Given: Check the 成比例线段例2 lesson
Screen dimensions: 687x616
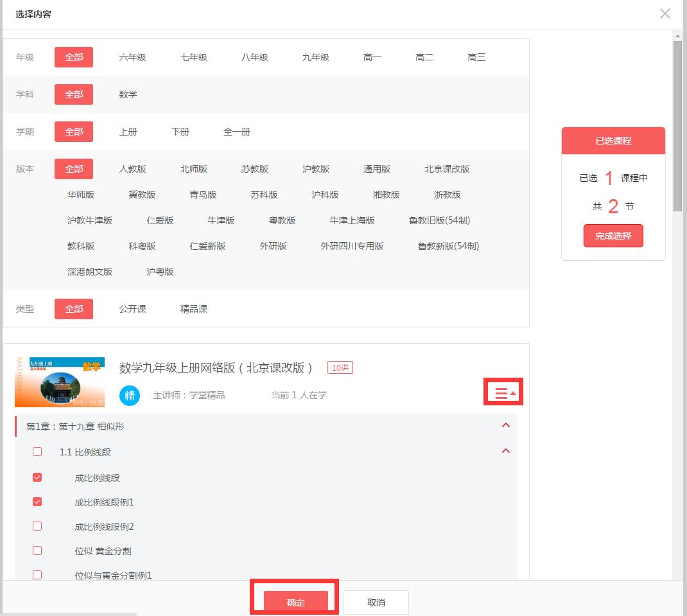Looking at the screenshot, I should pos(37,525).
